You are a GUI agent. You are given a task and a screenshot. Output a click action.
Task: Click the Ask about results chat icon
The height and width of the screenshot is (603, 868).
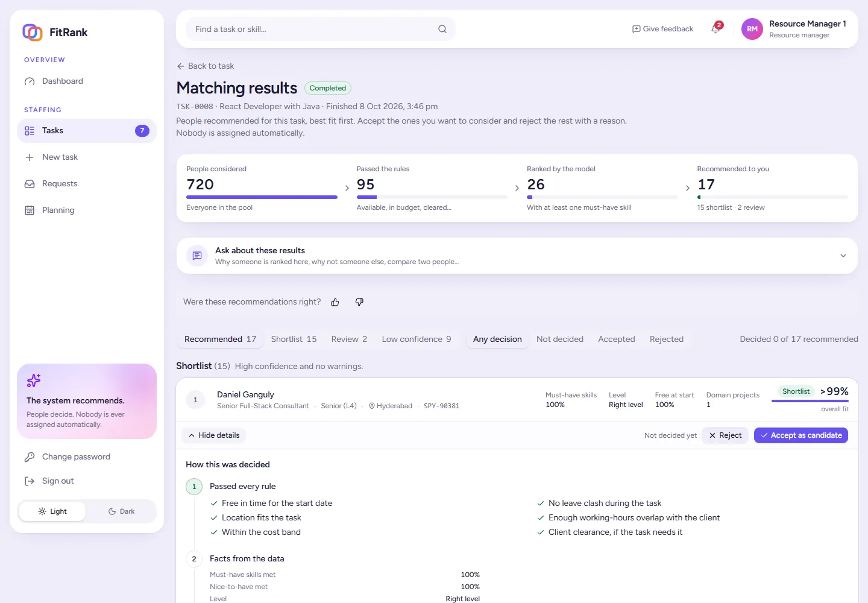coord(197,256)
